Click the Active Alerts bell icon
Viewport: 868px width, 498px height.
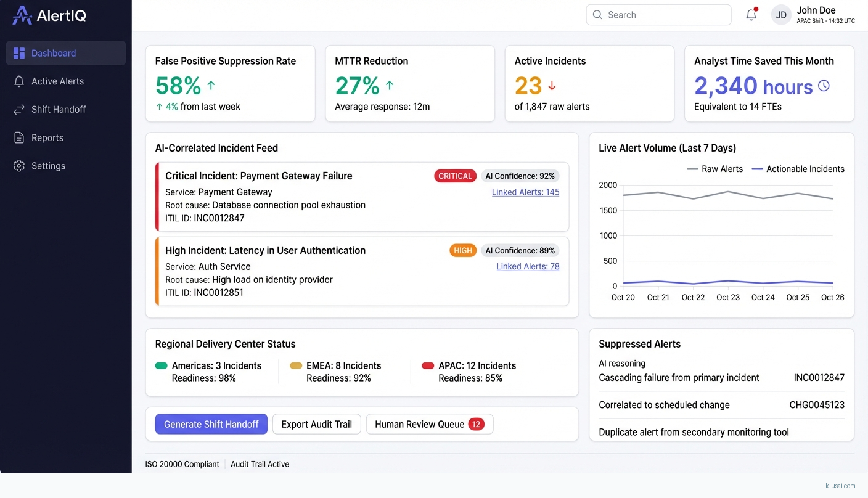[19, 81]
